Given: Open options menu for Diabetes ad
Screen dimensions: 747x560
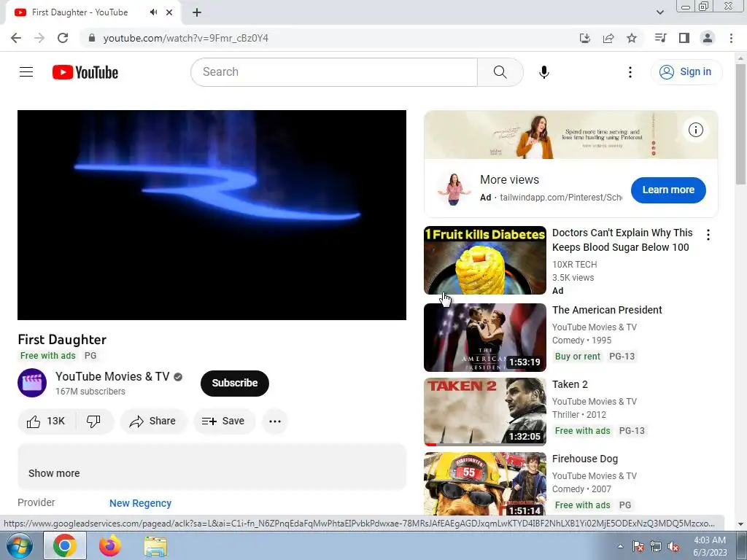Looking at the screenshot, I should (x=708, y=234).
